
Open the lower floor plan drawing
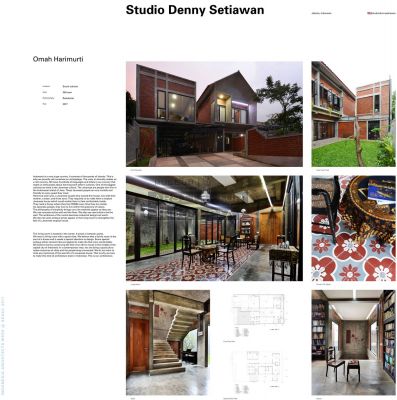258,370
